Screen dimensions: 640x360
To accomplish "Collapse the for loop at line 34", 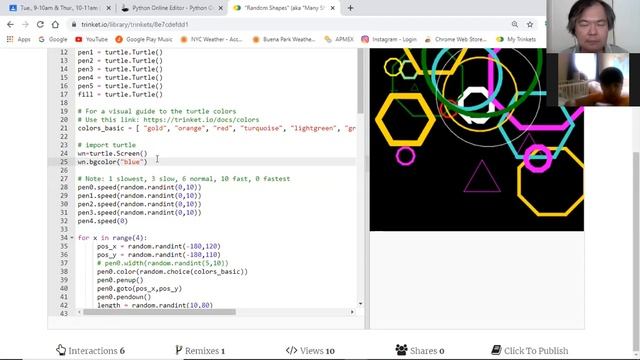I will point(72,238).
